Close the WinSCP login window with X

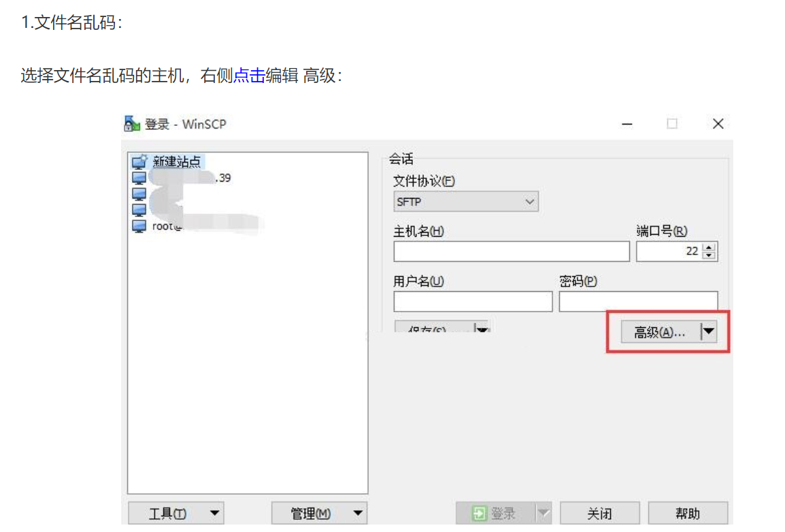click(x=718, y=124)
